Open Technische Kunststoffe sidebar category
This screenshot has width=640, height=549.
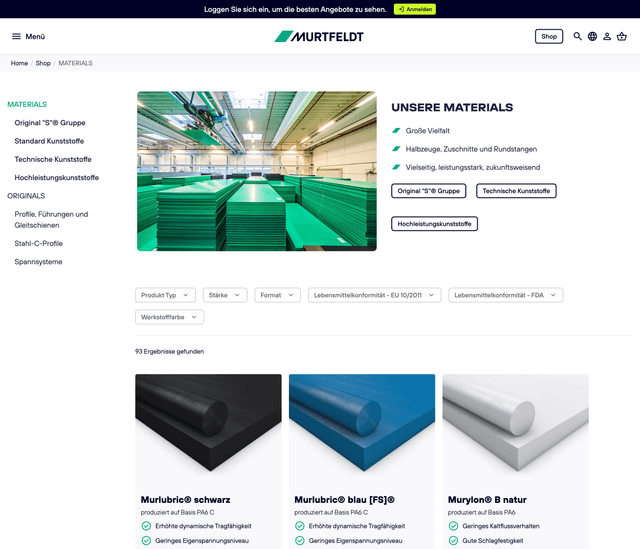click(53, 159)
